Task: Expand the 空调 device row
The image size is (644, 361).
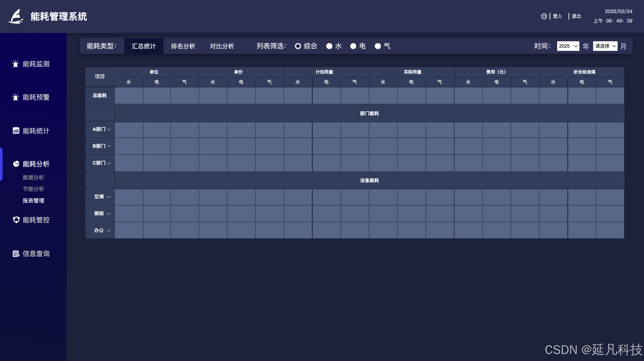Action: tap(109, 197)
